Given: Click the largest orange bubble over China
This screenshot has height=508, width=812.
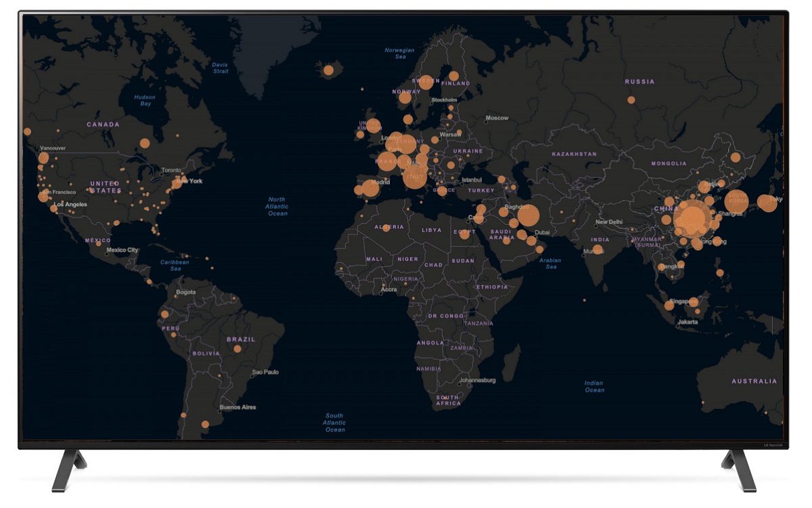Looking at the screenshot, I should click(x=693, y=219).
